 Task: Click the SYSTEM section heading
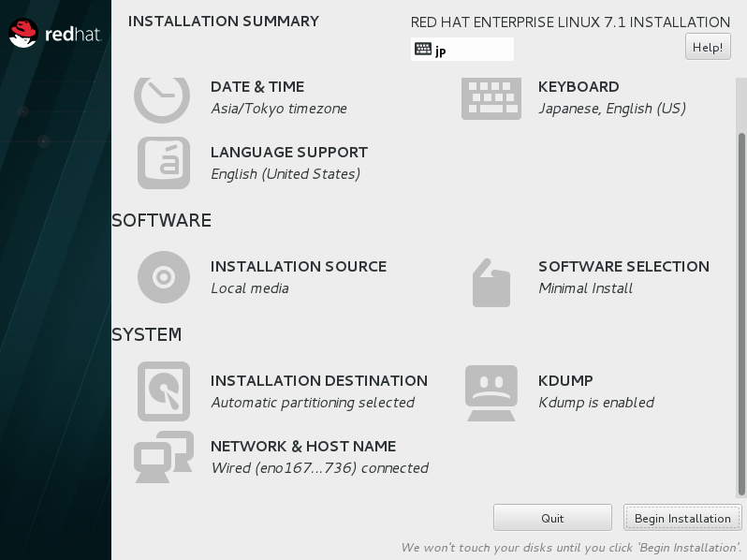[146, 334]
